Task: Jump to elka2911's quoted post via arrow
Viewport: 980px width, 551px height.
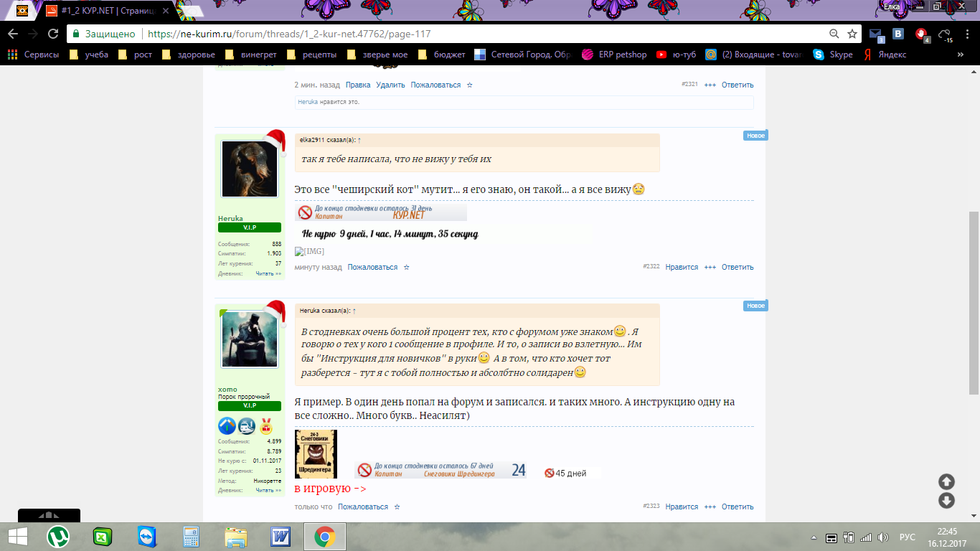Action: click(x=359, y=140)
